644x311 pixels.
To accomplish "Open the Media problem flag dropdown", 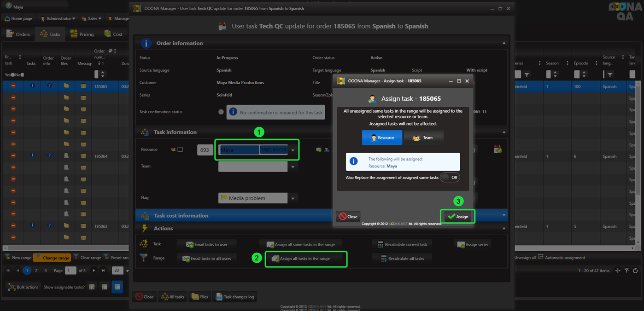I will click(293, 198).
